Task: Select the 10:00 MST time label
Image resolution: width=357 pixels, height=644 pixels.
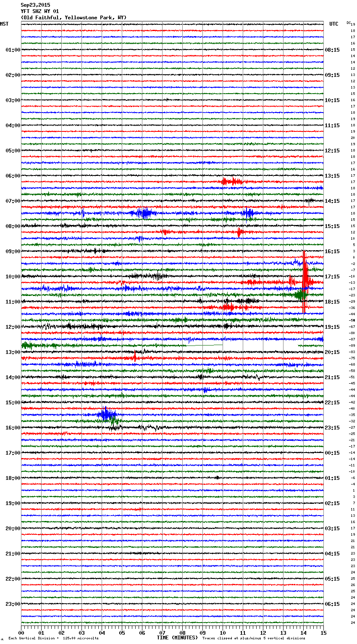Action: (13, 277)
